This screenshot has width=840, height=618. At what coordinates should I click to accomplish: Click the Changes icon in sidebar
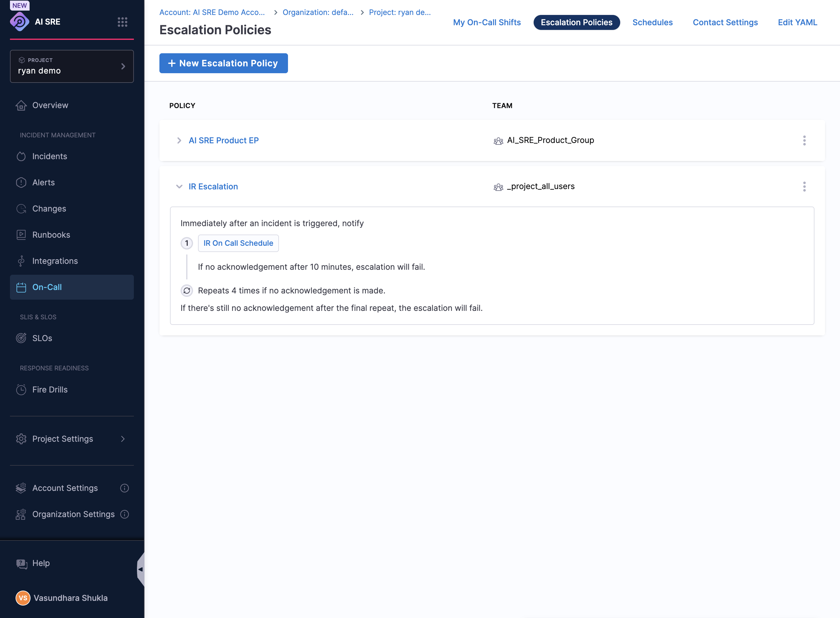coord(21,209)
